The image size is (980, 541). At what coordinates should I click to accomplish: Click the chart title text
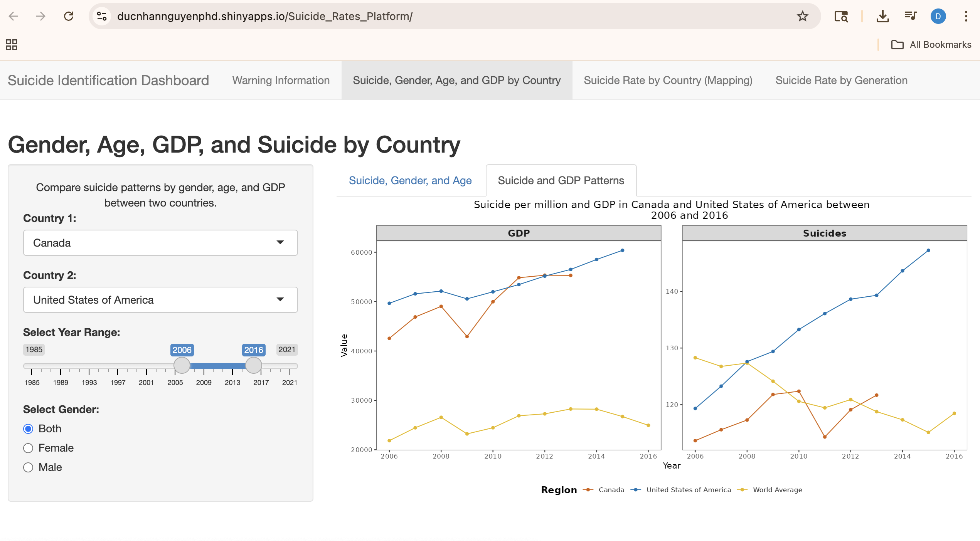pyautogui.click(x=672, y=210)
